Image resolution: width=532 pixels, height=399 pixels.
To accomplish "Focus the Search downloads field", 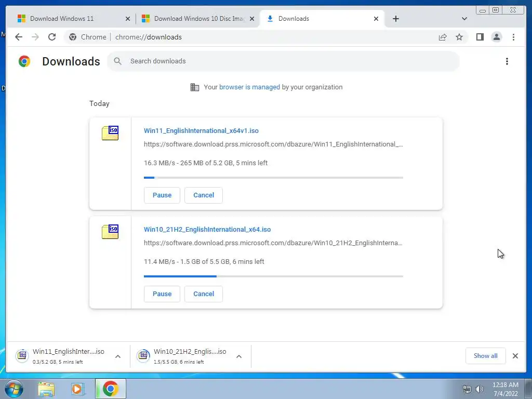I will [283, 61].
